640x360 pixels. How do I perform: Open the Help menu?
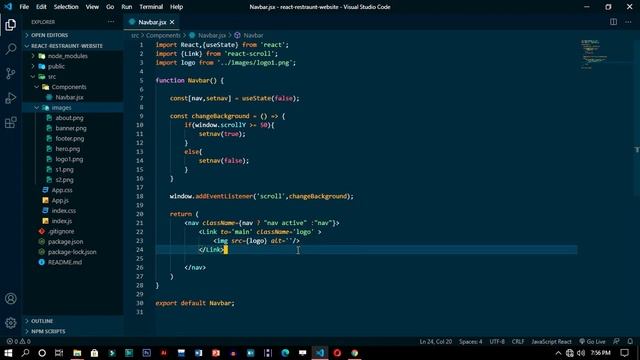tap(176, 7)
